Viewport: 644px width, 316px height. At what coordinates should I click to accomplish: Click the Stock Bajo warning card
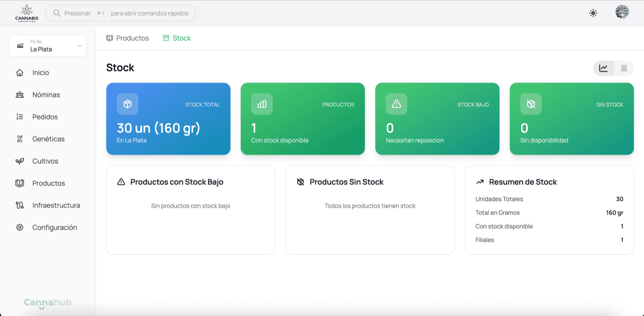(x=437, y=119)
